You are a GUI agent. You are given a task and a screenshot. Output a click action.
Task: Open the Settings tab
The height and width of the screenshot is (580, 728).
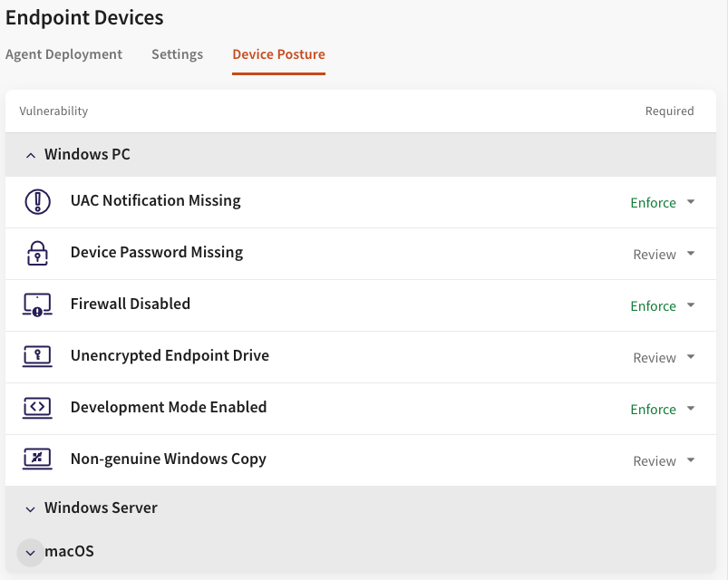pyautogui.click(x=177, y=54)
